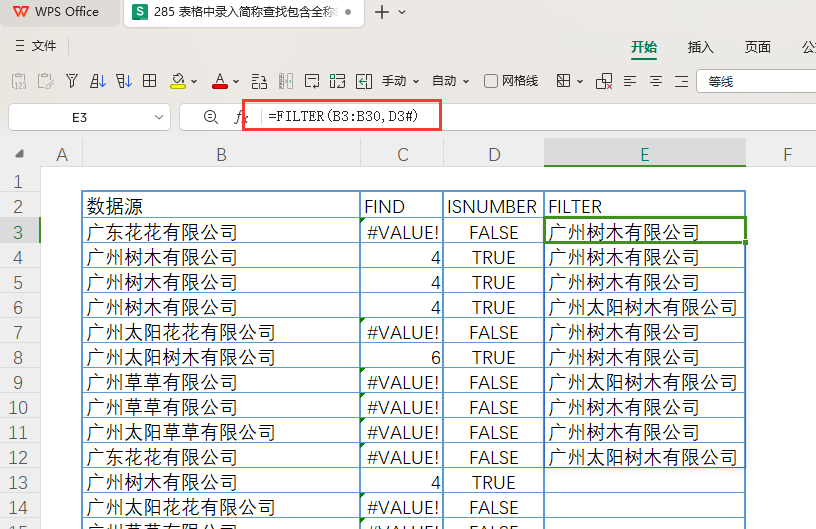Apply the yellow fill color bucket
Image resolution: width=816 pixels, height=529 pixels.
[178, 81]
